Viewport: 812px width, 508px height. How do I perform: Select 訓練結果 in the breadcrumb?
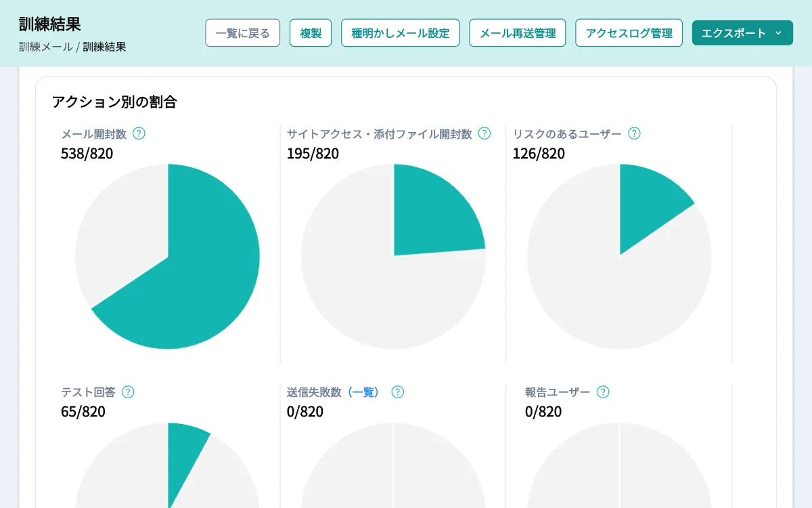pos(104,47)
